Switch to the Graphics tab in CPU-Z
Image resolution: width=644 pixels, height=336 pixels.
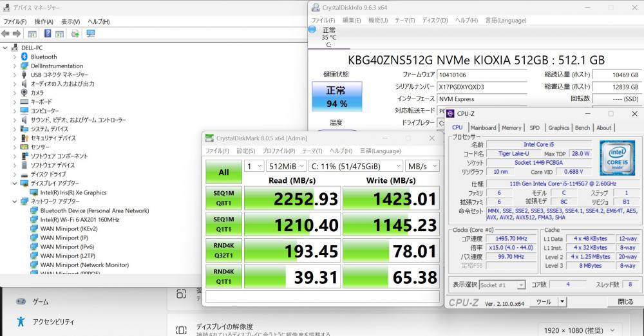558,127
